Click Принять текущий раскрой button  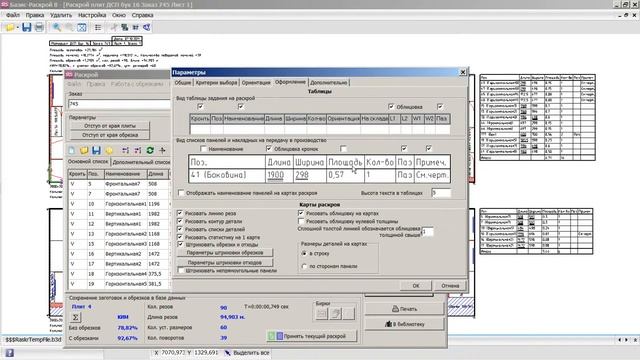[311, 336]
